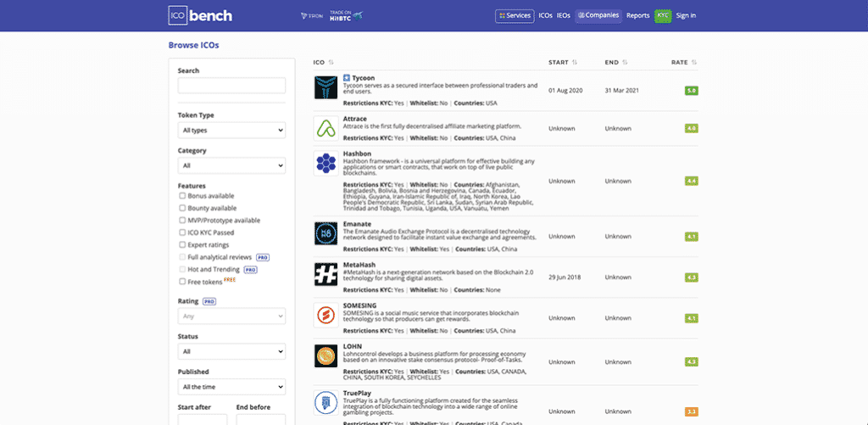This screenshot has width=868, height=425.
Task: Tick Full analytical reviews checkbox
Action: coord(182,257)
